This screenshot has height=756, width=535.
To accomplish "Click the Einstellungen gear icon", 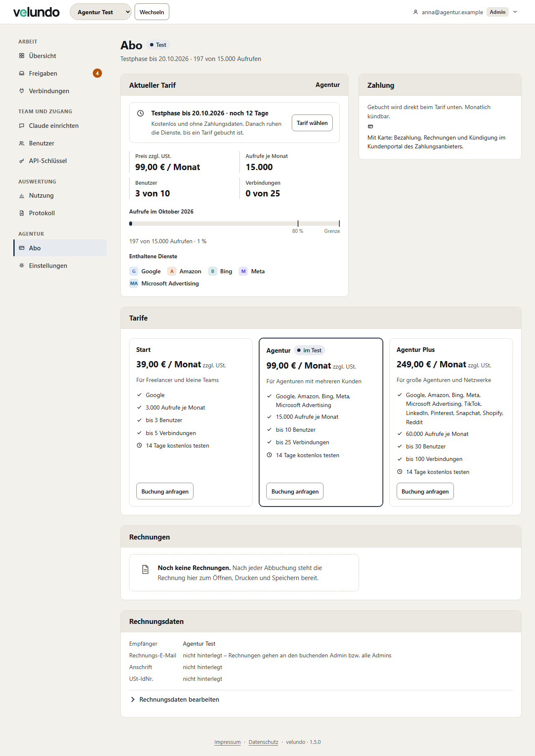I will [22, 265].
